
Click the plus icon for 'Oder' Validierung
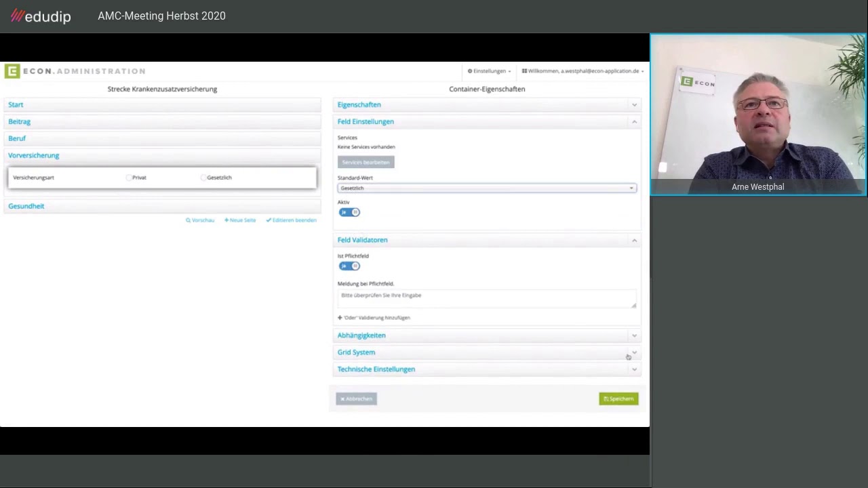[340, 317]
